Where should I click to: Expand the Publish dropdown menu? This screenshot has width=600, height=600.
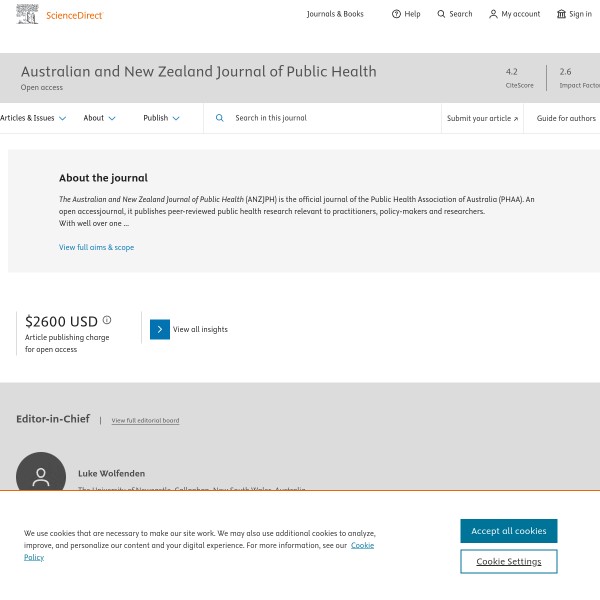161,118
